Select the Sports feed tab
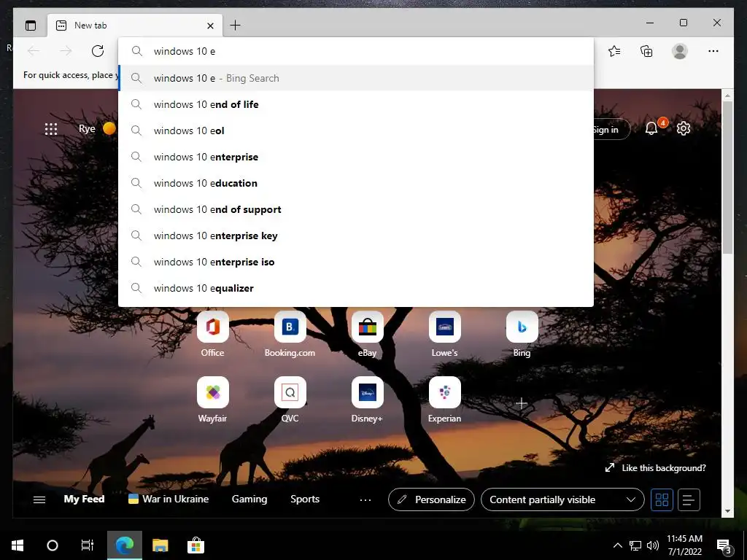The image size is (747, 560). pyautogui.click(x=305, y=499)
